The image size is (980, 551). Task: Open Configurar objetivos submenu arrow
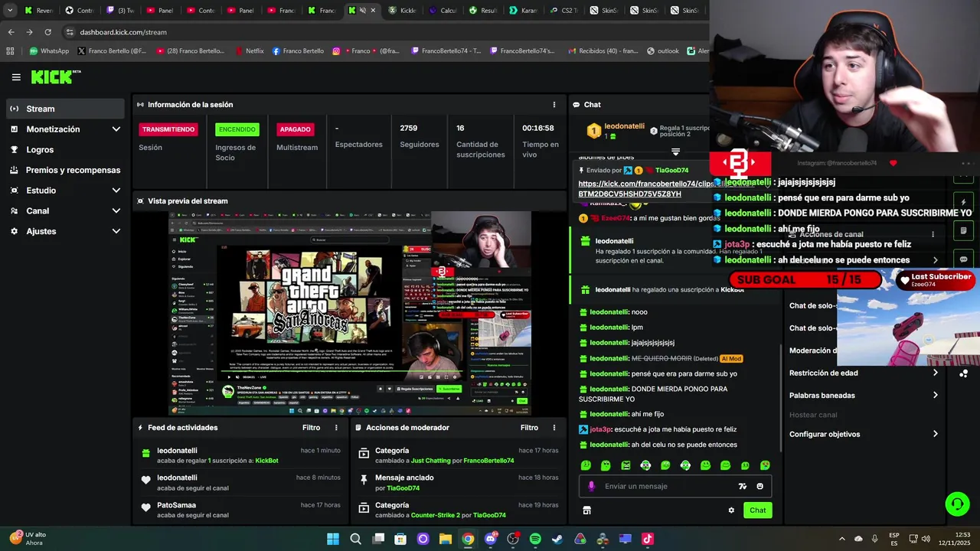click(935, 435)
